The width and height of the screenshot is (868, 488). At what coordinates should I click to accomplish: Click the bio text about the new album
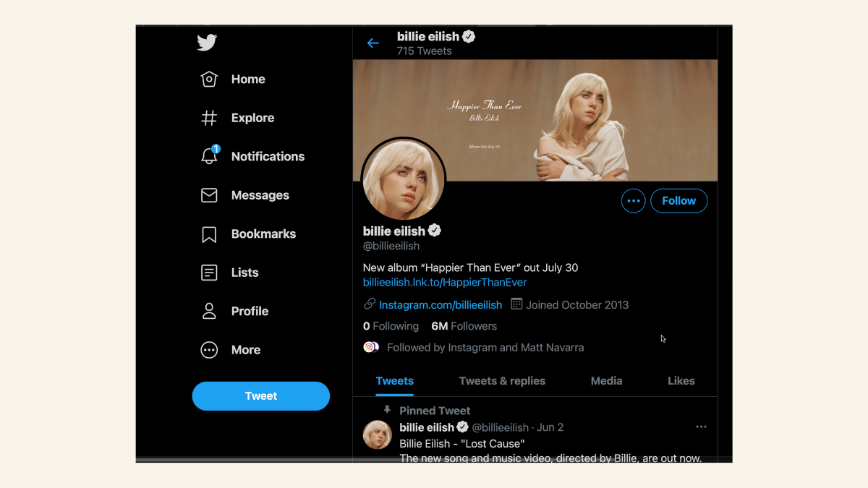click(470, 268)
